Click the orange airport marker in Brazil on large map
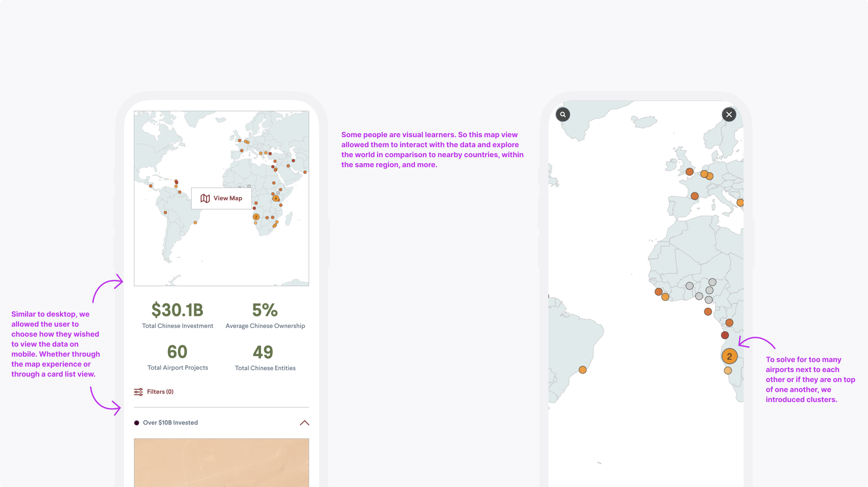The width and height of the screenshot is (868, 487). pyautogui.click(x=583, y=370)
